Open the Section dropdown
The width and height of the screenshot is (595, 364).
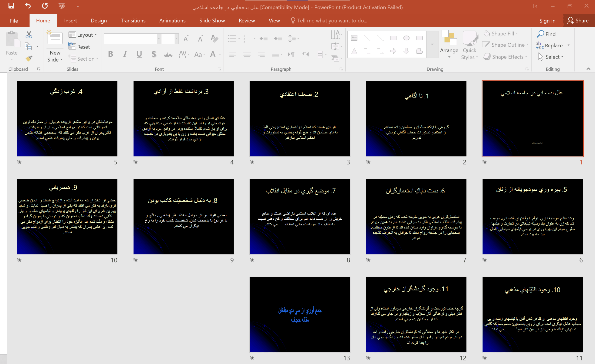point(83,59)
